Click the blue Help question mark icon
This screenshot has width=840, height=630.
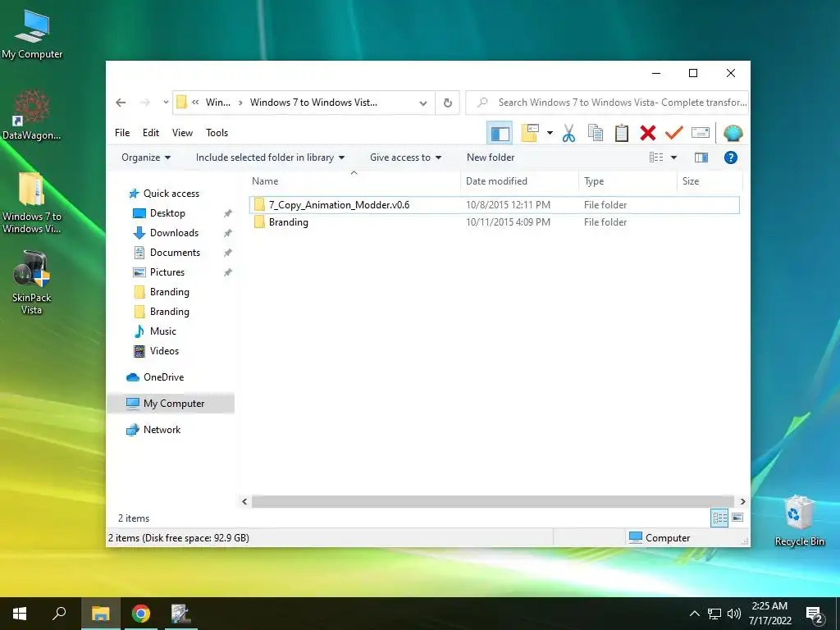point(731,157)
